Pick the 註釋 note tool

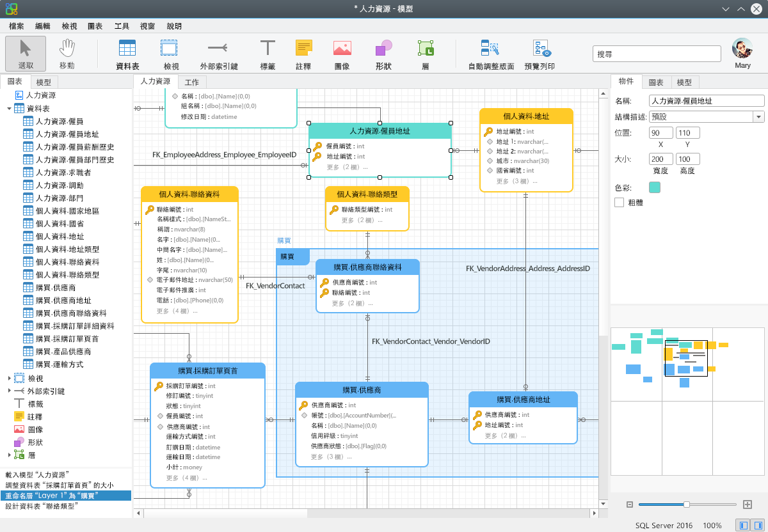pos(303,53)
